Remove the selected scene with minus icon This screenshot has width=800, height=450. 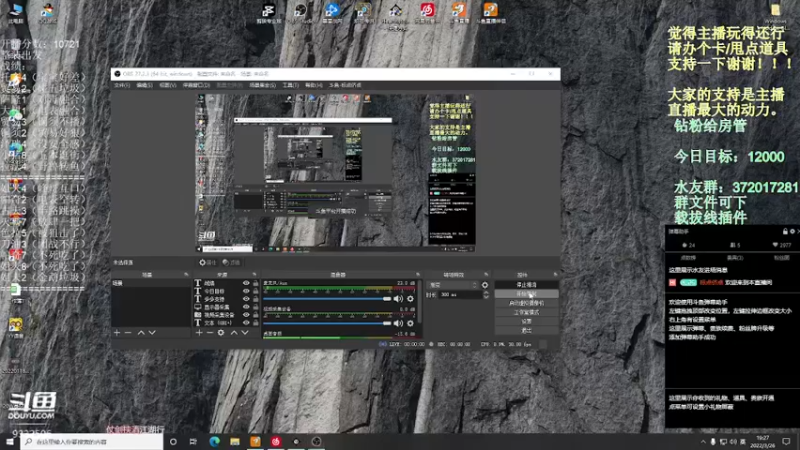[x=128, y=333]
